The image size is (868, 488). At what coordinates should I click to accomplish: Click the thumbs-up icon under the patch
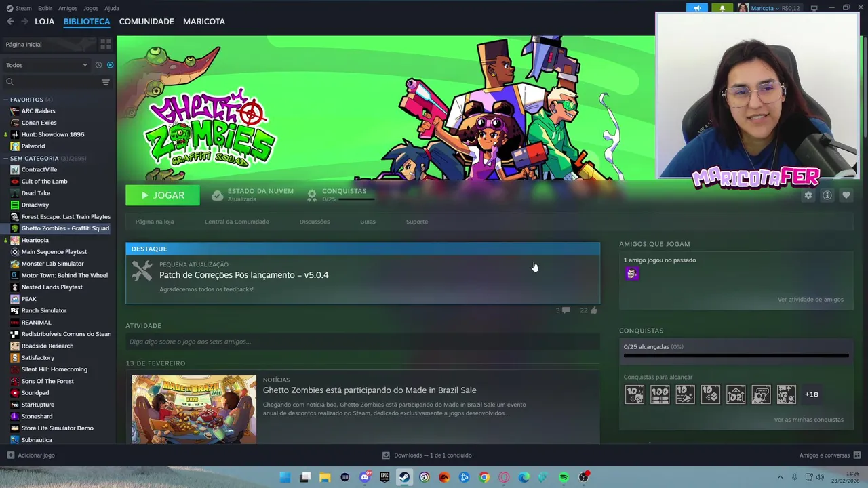(x=594, y=310)
